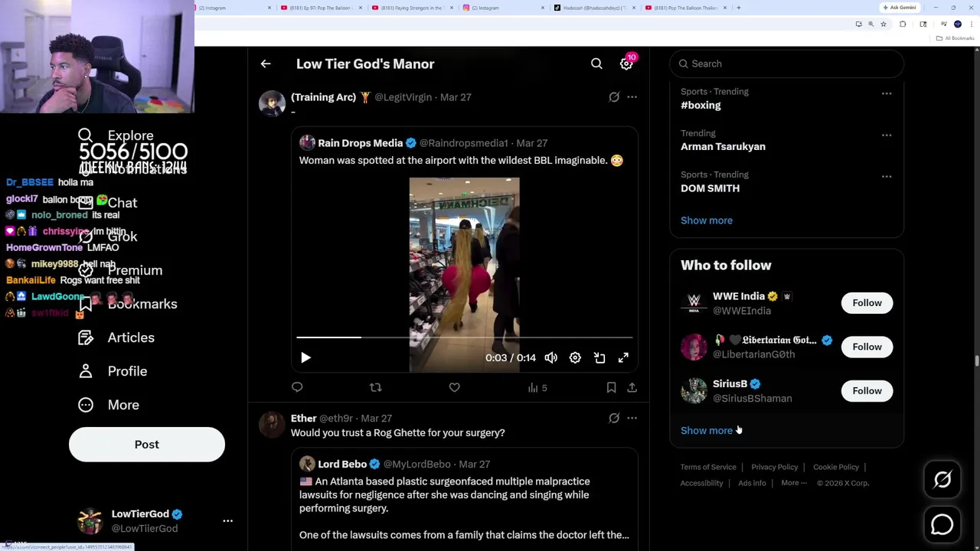
Task: Open the sidebar More menu
Action: (x=109, y=405)
